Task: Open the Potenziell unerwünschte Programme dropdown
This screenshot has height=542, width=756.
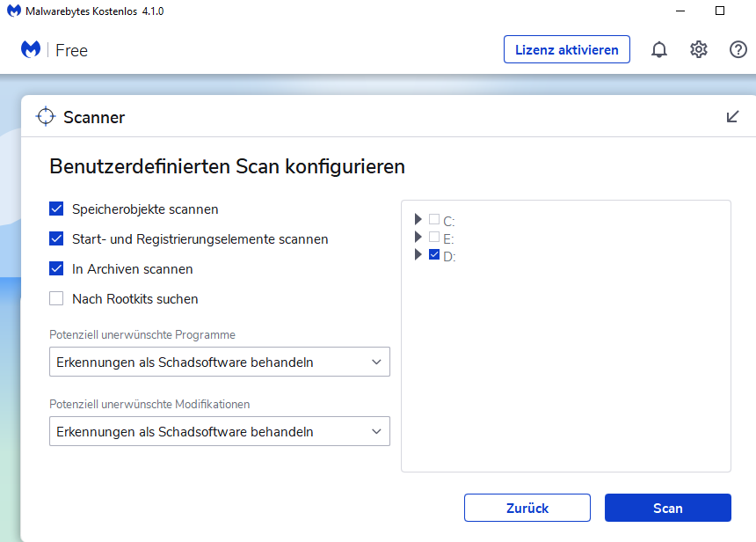Action: [220, 362]
